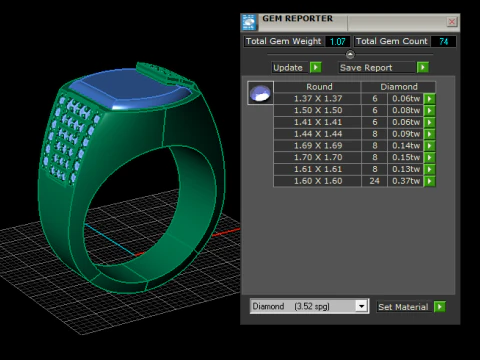Screen dimensions: 480x360
Task: Run Update with its green arrow
Action: click(315, 68)
